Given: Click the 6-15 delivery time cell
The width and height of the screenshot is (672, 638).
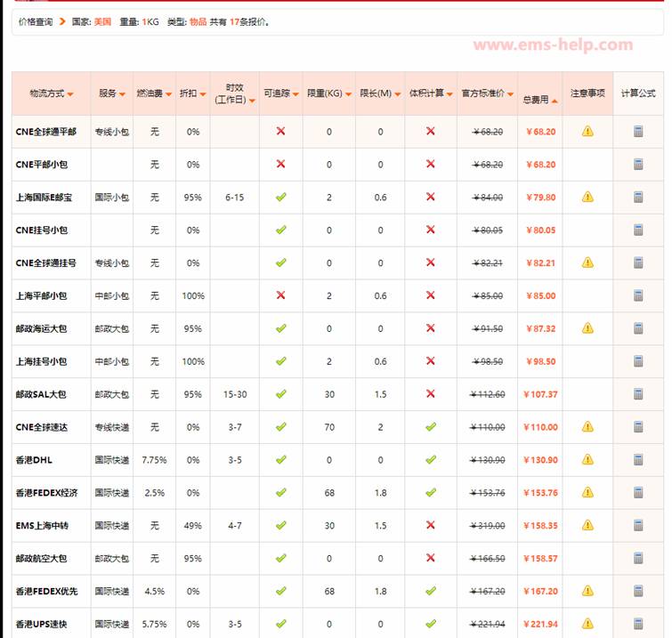Looking at the screenshot, I should (x=235, y=198).
